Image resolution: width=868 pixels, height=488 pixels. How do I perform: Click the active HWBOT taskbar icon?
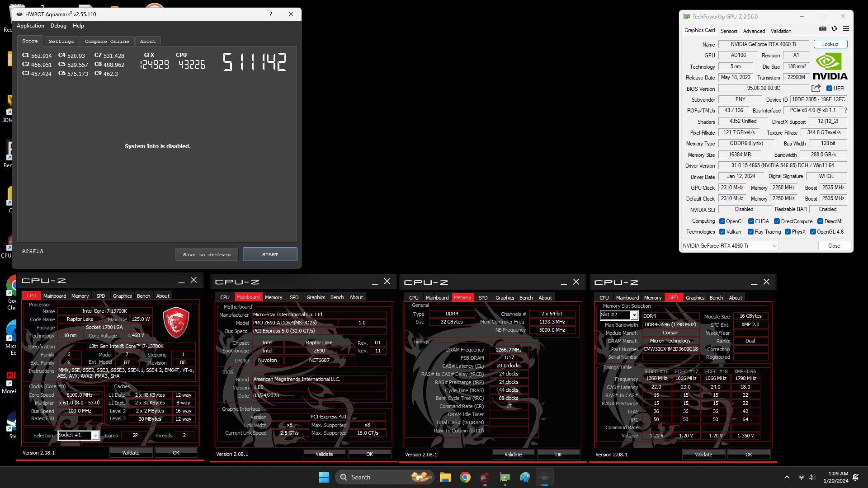point(545,477)
